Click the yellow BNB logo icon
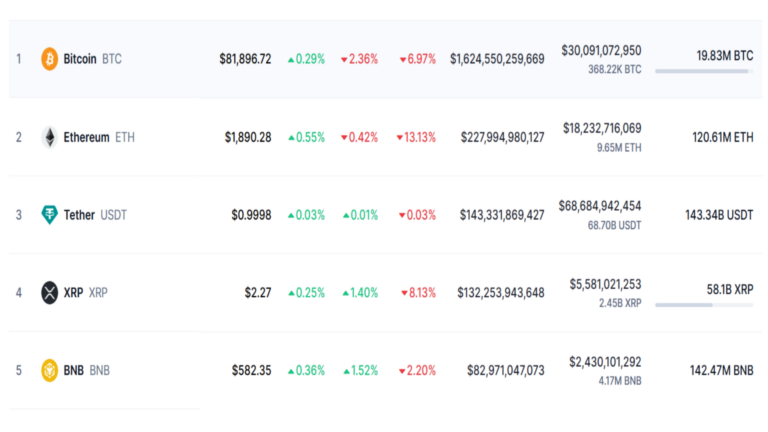Viewport: 768px width, 432px height. tap(49, 371)
